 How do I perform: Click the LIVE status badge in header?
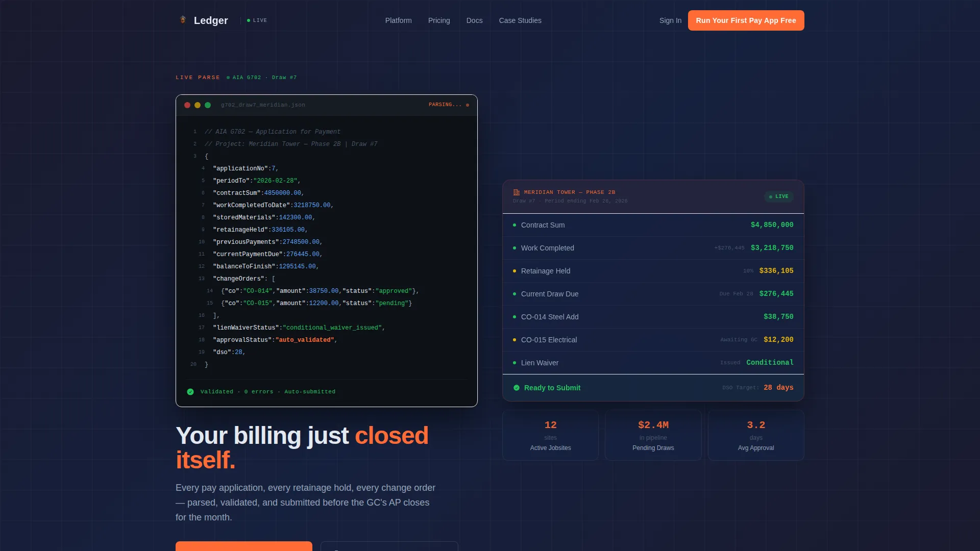click(257, 20)
